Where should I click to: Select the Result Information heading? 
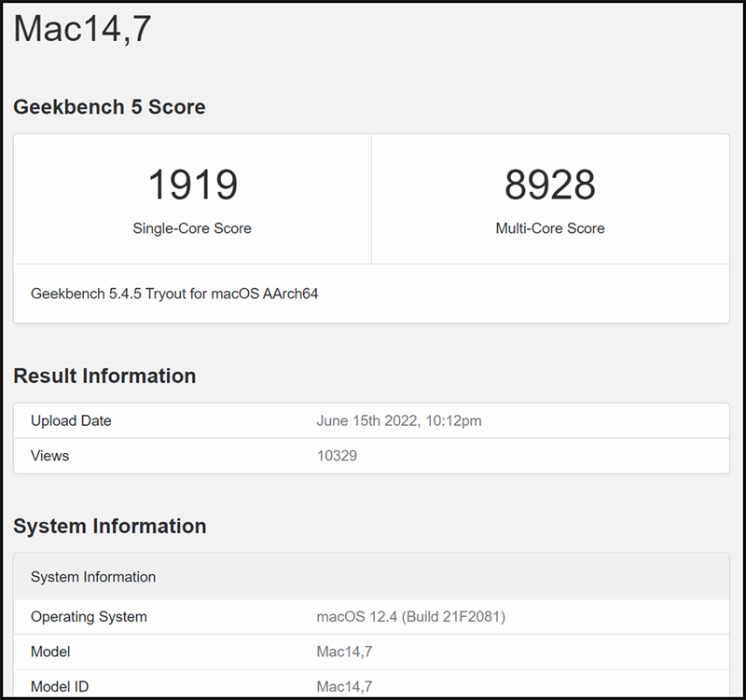[x=104, y=376]
